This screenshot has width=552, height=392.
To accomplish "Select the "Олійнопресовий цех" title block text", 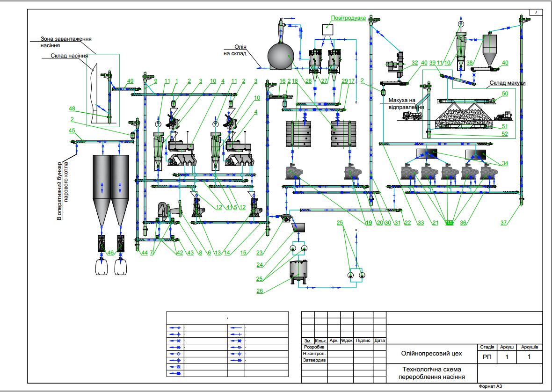I will tap(431, 353).
